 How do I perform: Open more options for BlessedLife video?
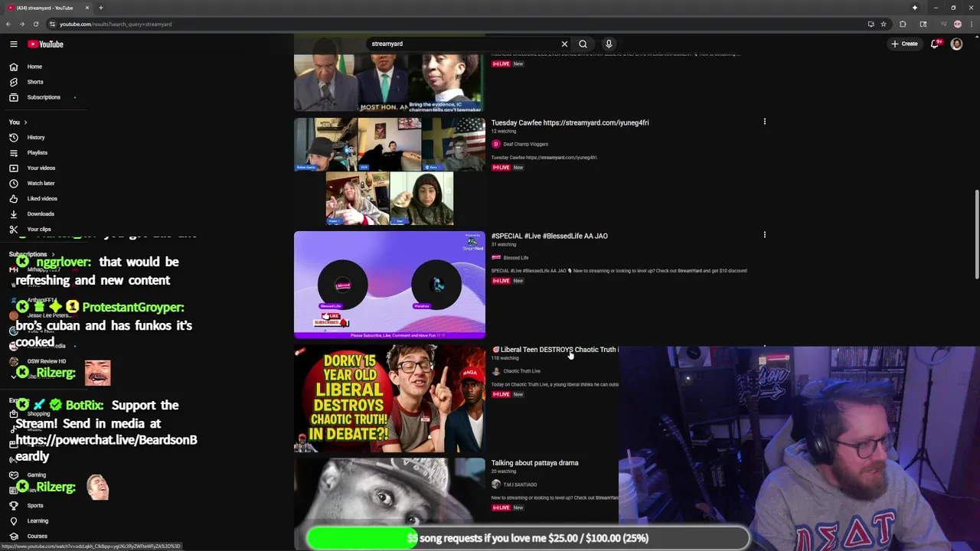pos(764,235)
